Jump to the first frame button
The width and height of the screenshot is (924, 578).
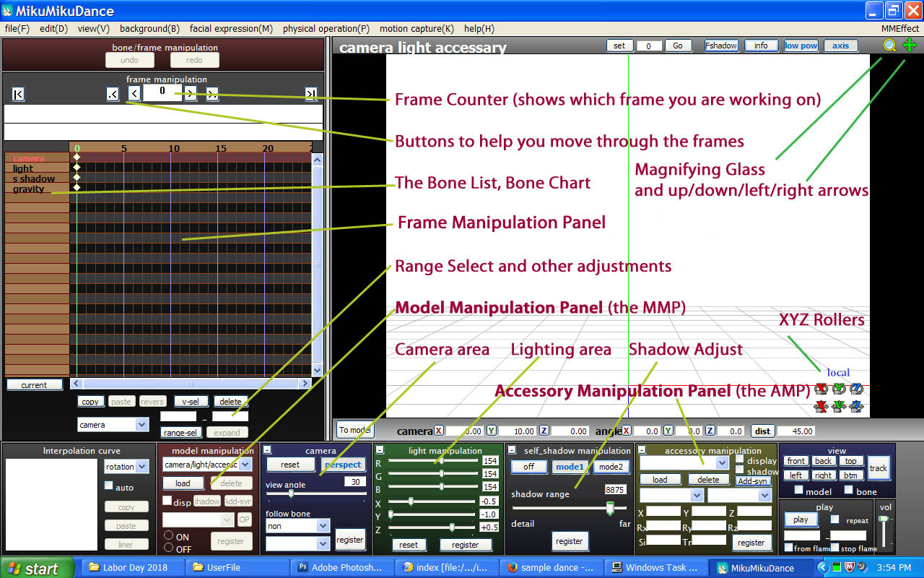pos(18,93)
